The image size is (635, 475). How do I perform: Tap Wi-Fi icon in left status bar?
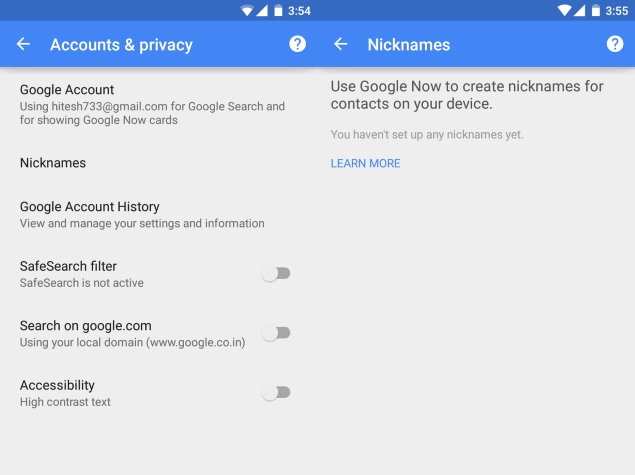247,11
